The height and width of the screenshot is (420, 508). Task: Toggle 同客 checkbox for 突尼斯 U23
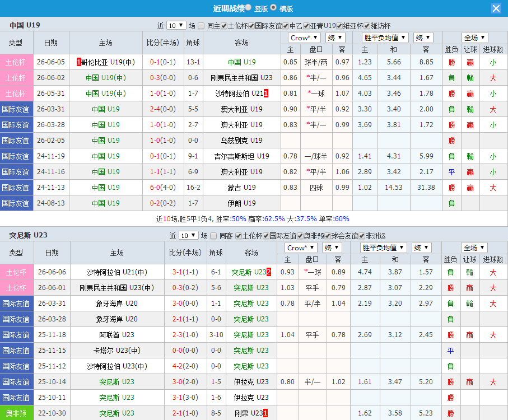click(x=213, y=236)
